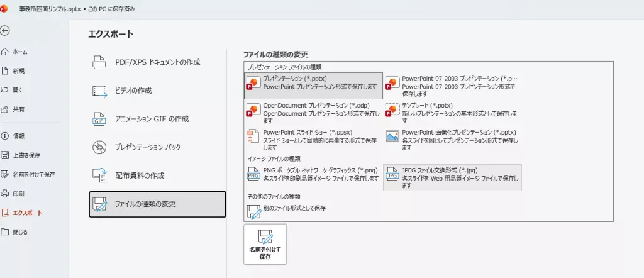Choose 配布資料の作成 option
644x278 pixels.
(157, 175)
